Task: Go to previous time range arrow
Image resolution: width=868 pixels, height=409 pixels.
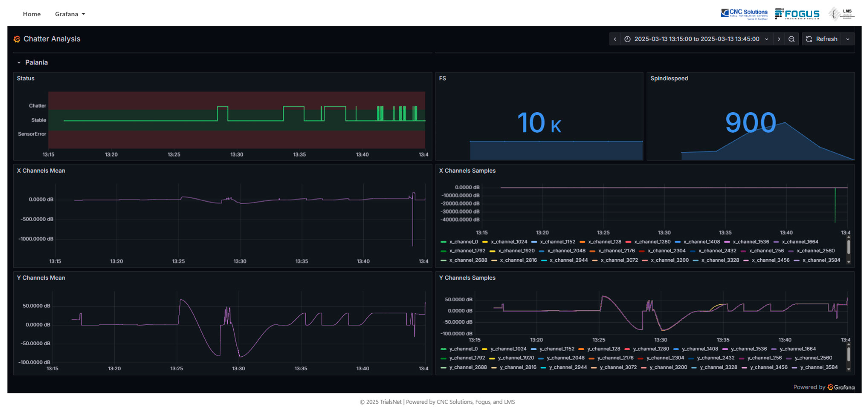Action: click(615, 39)
